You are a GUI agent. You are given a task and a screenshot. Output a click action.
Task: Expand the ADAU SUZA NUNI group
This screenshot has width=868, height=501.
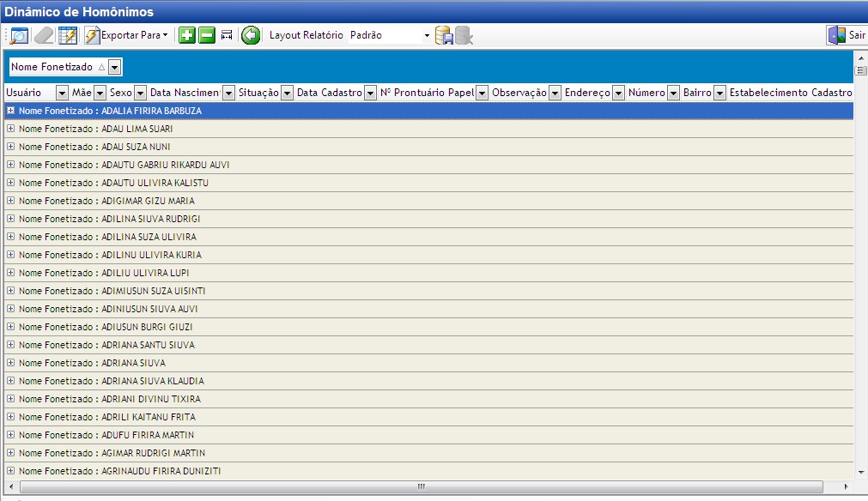[10, 147]
